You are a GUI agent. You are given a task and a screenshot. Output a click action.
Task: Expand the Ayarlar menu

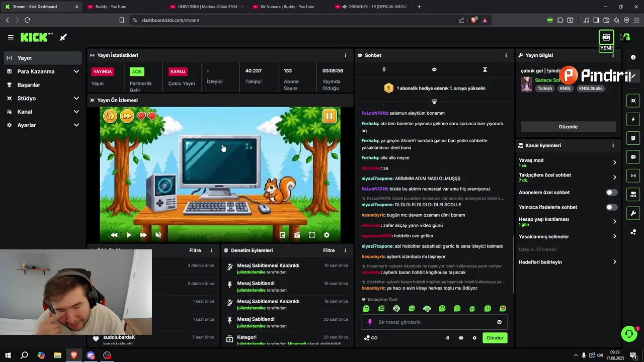click(43, 125)
